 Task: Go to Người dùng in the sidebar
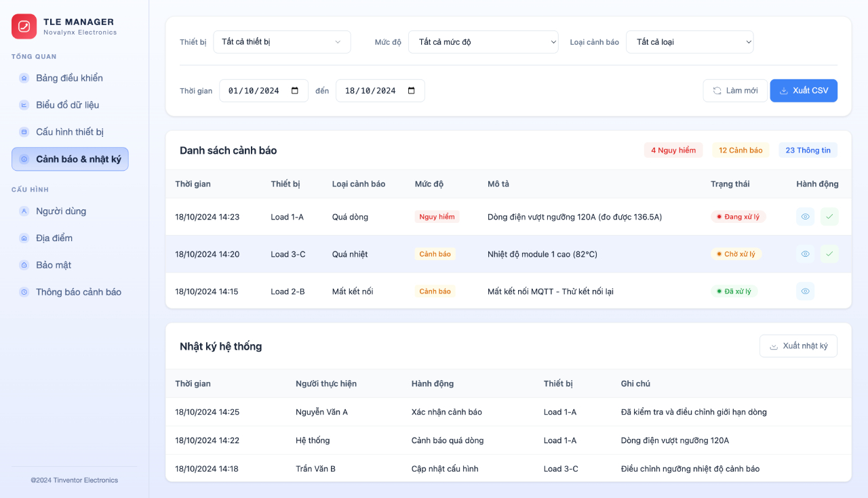click(61, 211)
